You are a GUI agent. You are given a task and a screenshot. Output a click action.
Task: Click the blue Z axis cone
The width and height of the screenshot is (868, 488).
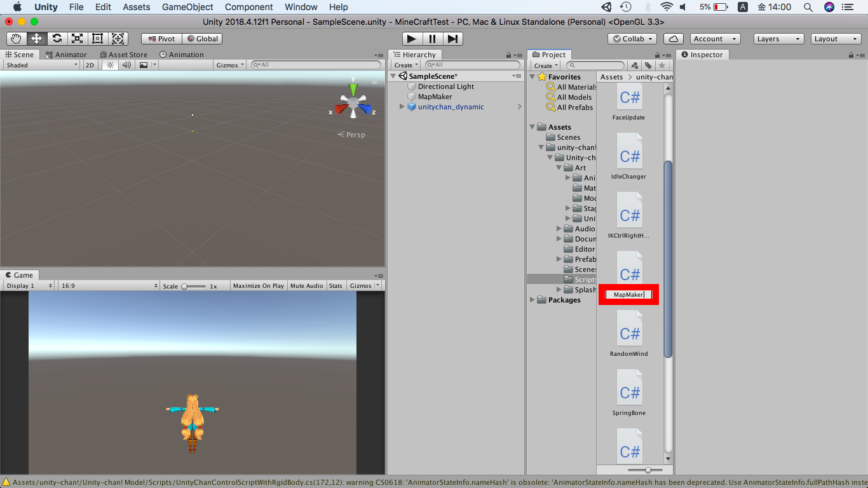tap(364, 109)
